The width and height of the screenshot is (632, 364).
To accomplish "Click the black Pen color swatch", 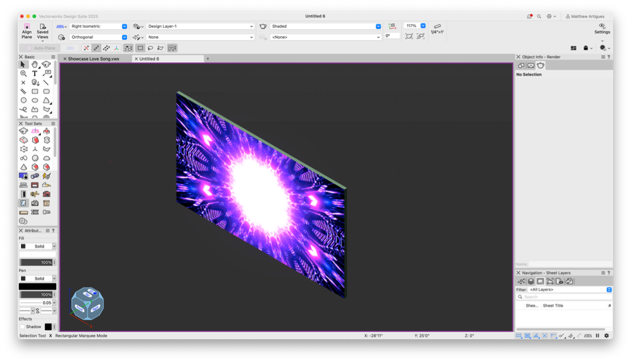I will pyautogui.click(x=37, y=287).
